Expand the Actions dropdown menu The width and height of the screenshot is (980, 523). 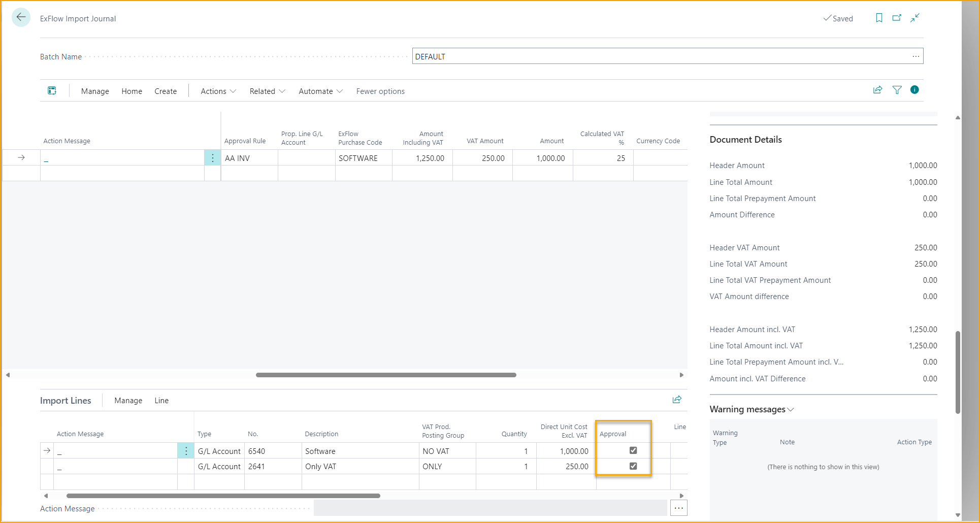click(218, 91)
